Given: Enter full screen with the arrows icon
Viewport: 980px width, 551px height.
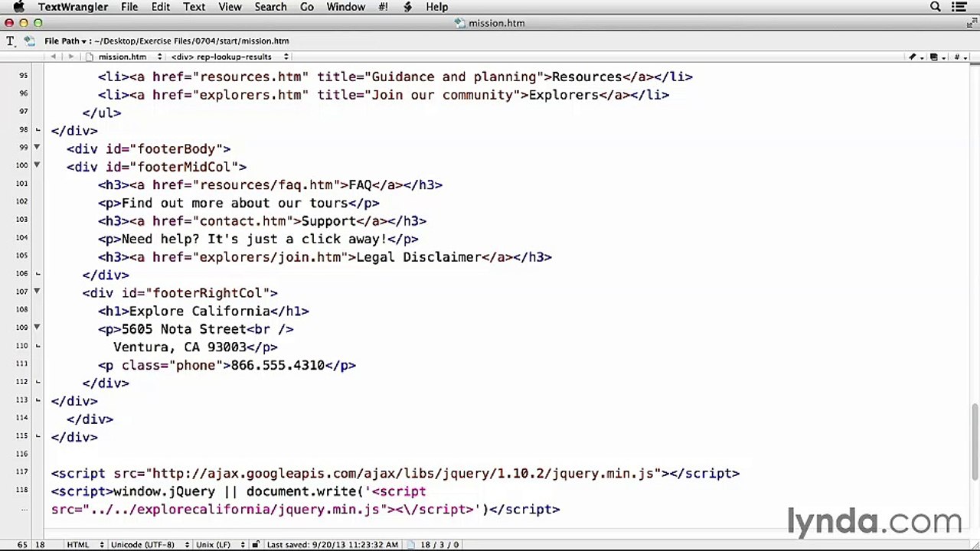Looking at the screenshot, I should pos(971,23).
